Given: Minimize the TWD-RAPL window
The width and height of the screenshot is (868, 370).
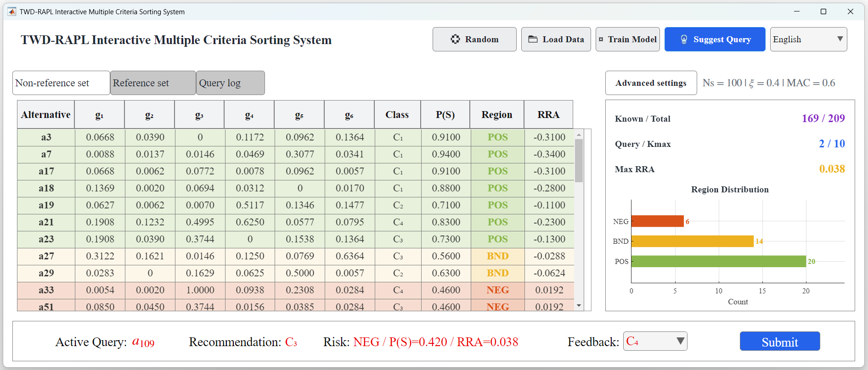Looking at the screenshot, I should point(797,11).
